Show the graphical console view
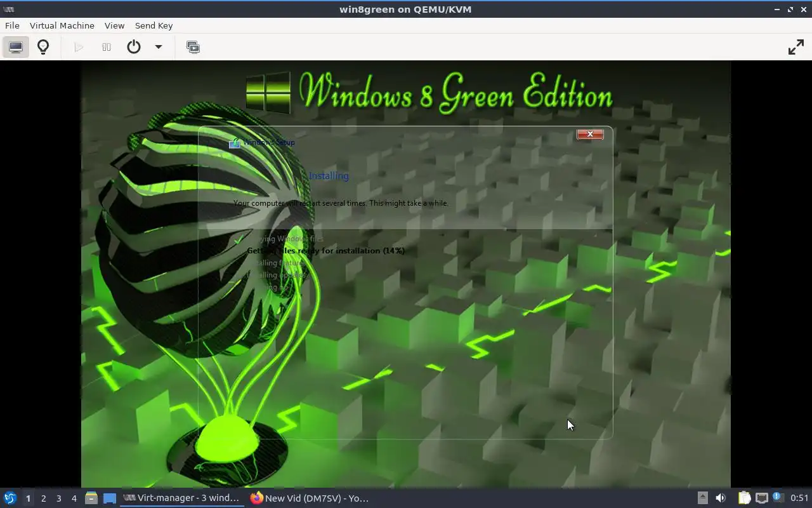 pos(16,47)
